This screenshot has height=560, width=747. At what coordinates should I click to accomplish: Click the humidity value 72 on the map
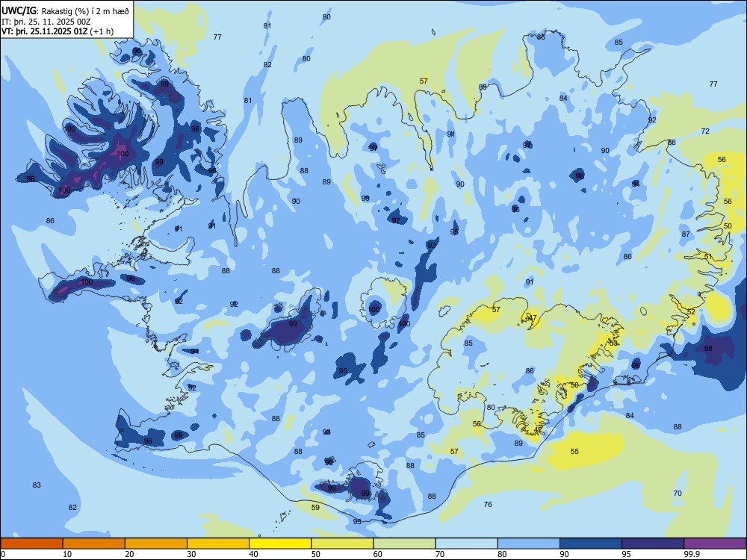click(705, 131)
